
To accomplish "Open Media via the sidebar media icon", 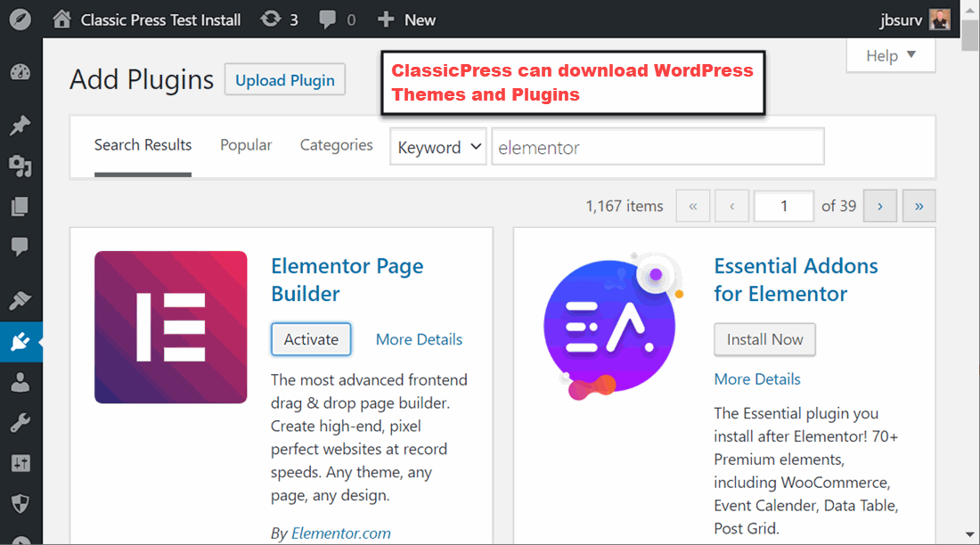I will 20,166.
